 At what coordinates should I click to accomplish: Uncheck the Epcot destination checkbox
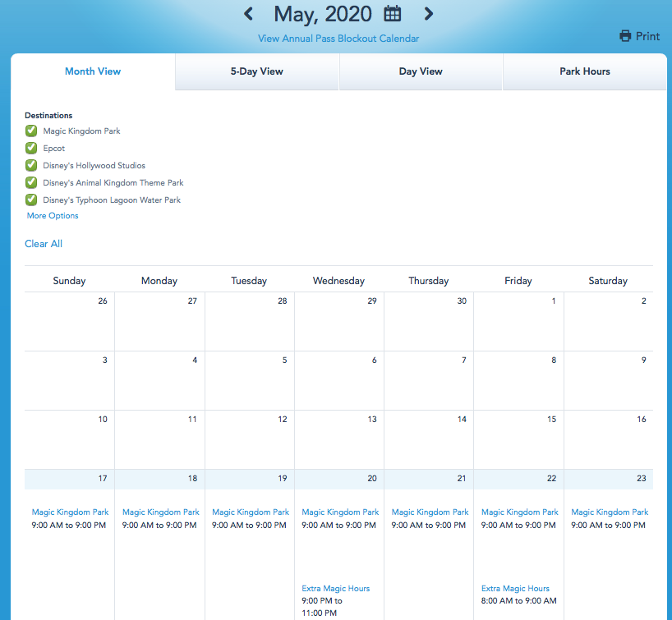tap(31, 148)
